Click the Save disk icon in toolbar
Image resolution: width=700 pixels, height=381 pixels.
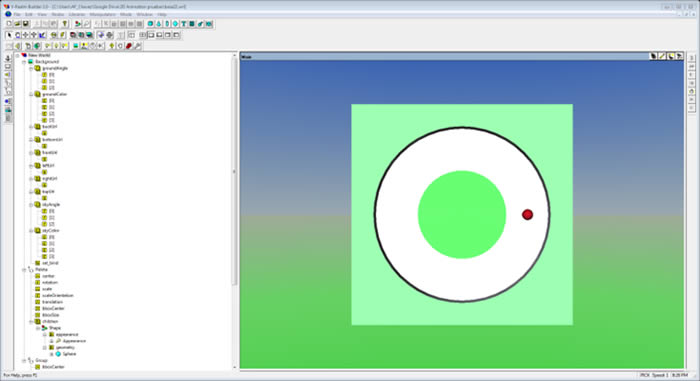(26, 24)
